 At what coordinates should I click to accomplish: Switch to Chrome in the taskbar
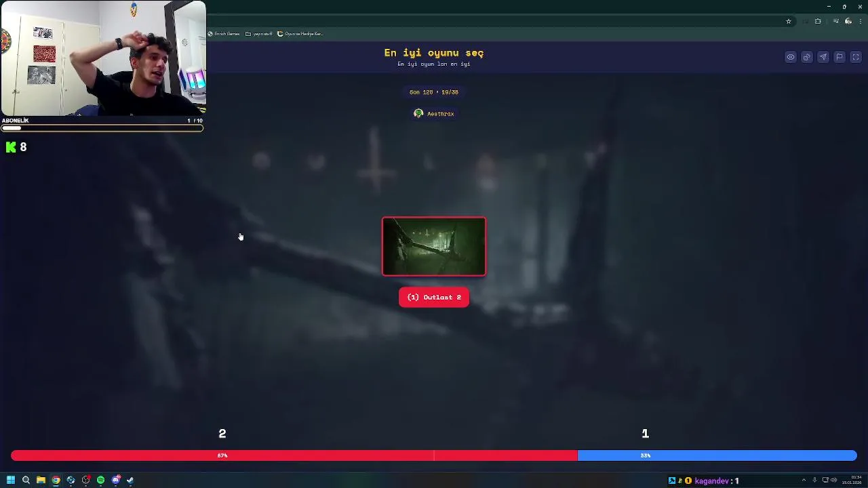coord(56,481)
